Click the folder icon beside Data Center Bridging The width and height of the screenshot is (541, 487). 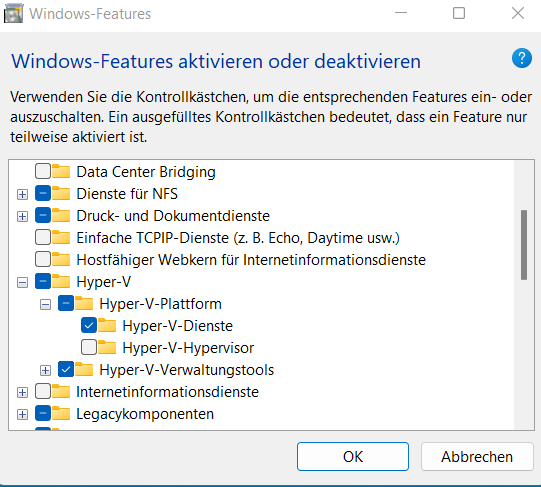click(x=61, y=171)
